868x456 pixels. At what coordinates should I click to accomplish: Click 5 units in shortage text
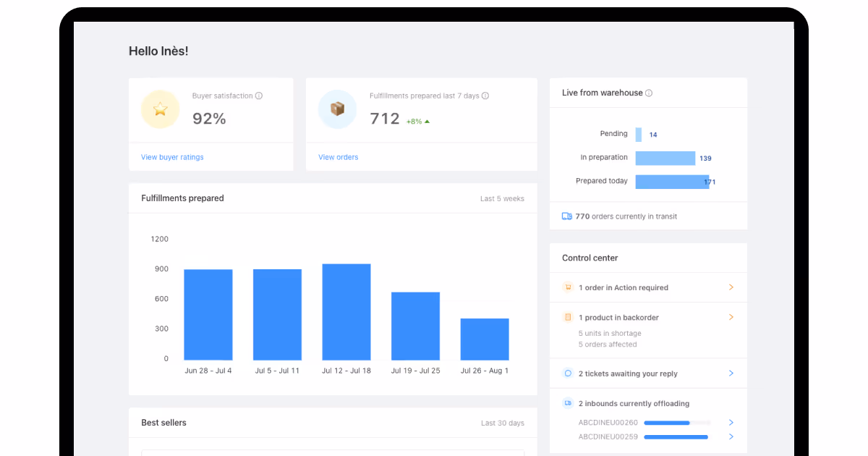(x=610, y=334)
